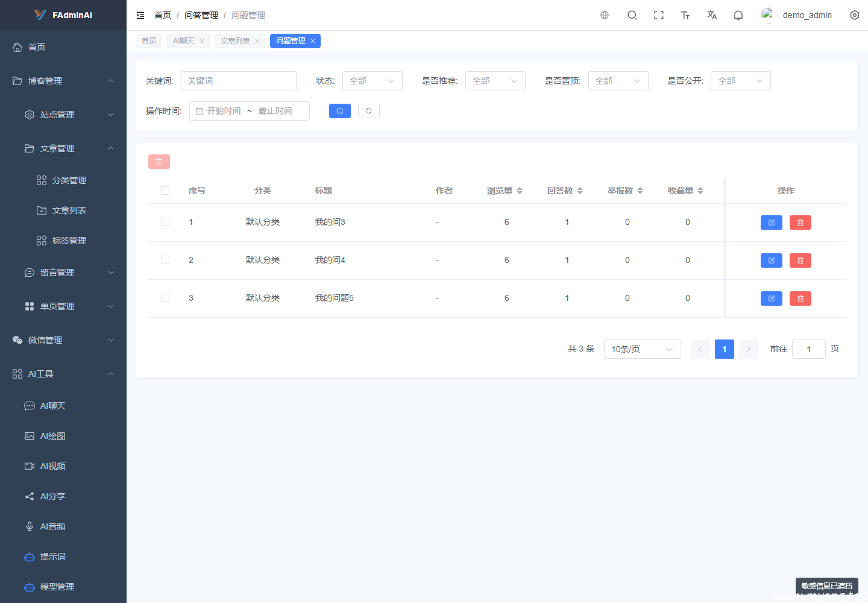This screenshot has width=868, height=603.
Task: Open the notification bell
Action: click(x=738, y=15)
